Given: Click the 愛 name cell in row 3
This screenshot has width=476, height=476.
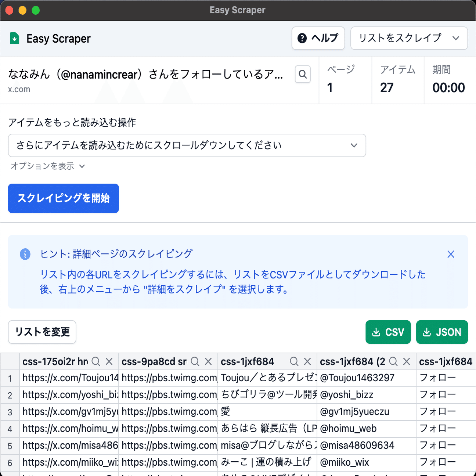Looking at the screenshot, I should coord(267,412).
